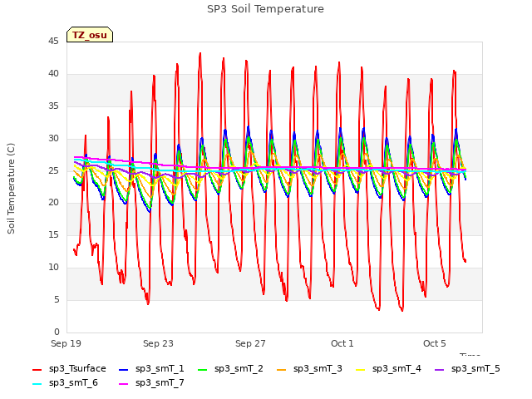
Task: Click the yellow sp3_smT_4 legend swatch
Action: (360, 369)
